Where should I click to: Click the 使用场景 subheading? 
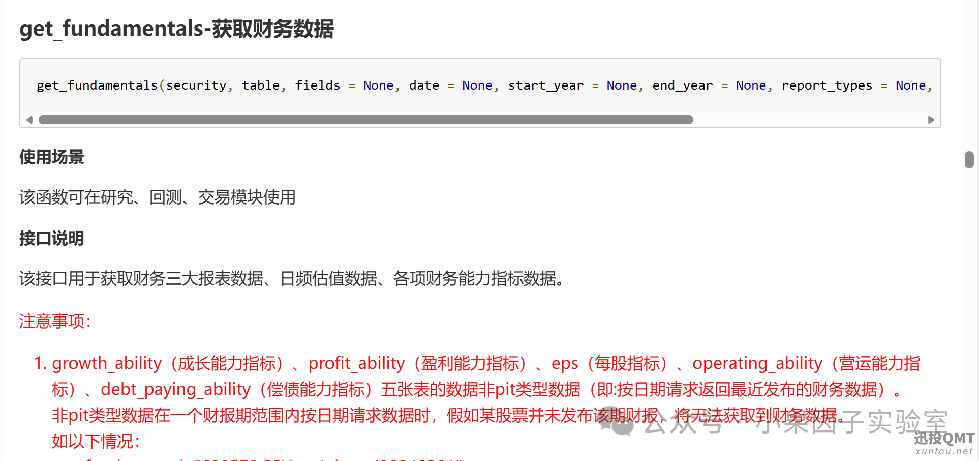tap(52, 157)
